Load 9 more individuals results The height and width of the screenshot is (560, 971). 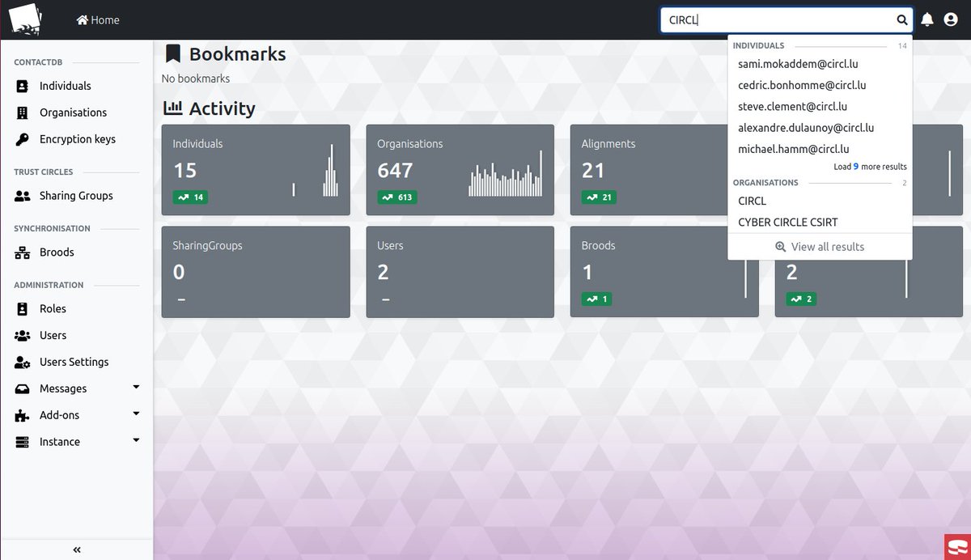pos(871,167)
